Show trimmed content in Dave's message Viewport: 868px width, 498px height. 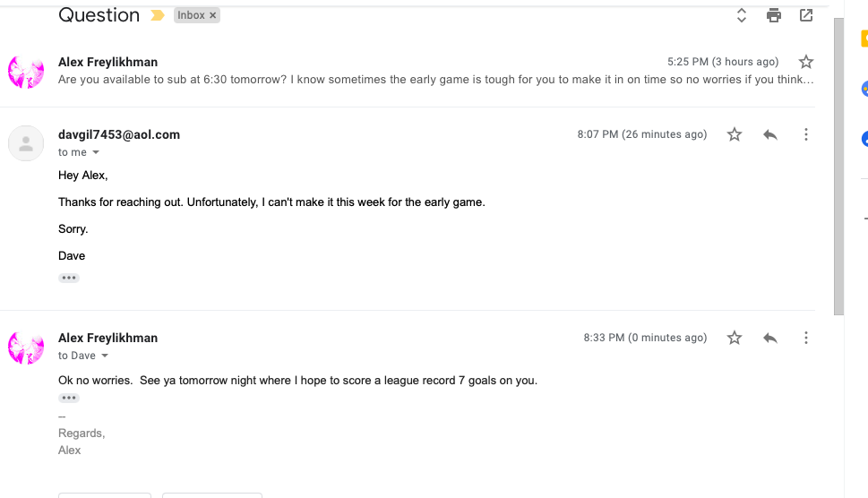click(x=69, y=279)
